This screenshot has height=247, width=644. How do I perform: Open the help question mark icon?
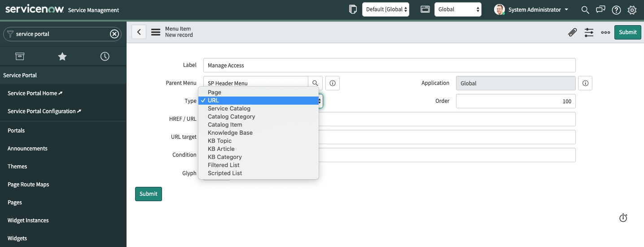coord(616,10)
